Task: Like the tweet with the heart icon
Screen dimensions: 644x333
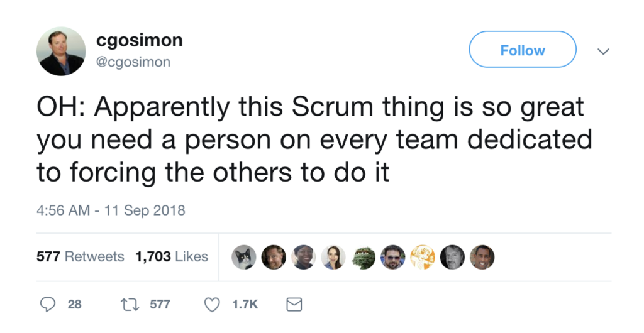Action: [x=213, y=304]
